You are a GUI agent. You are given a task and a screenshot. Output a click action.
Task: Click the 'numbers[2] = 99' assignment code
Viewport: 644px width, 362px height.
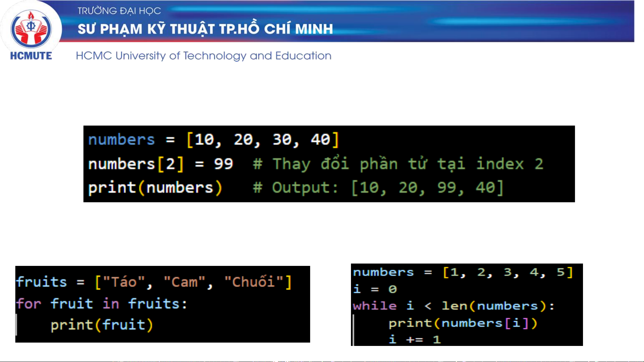pyautogui.click(x=160, y=164)
